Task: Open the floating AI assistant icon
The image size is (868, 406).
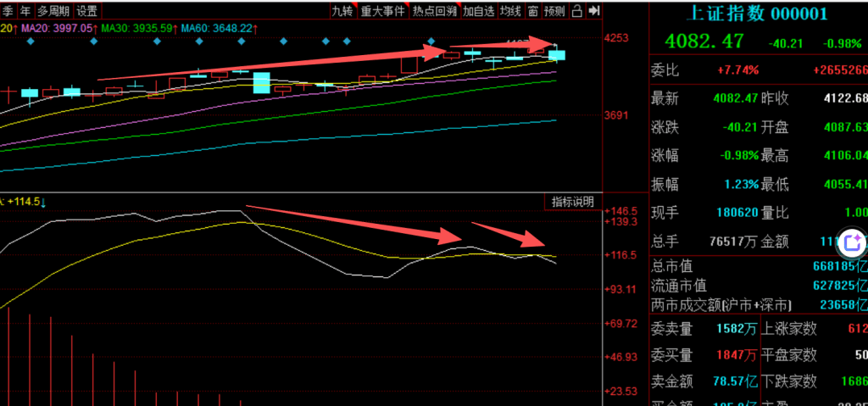Action: [x=852, y=244]
